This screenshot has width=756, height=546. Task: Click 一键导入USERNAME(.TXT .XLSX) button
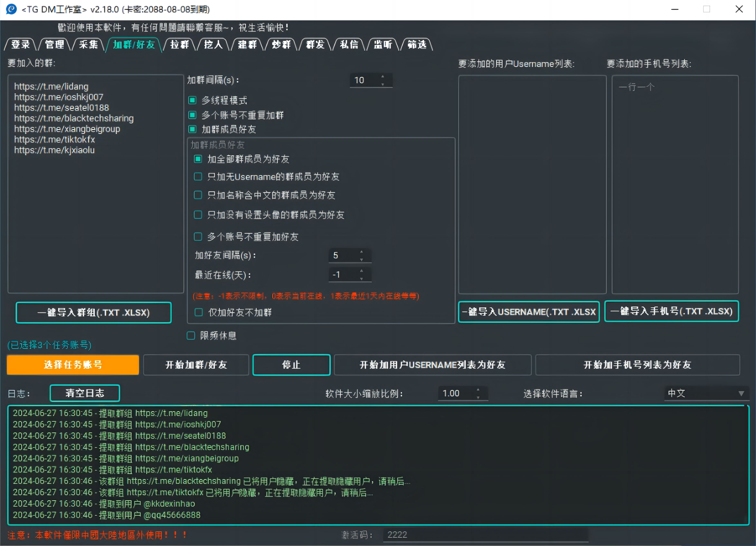(529, 312)
